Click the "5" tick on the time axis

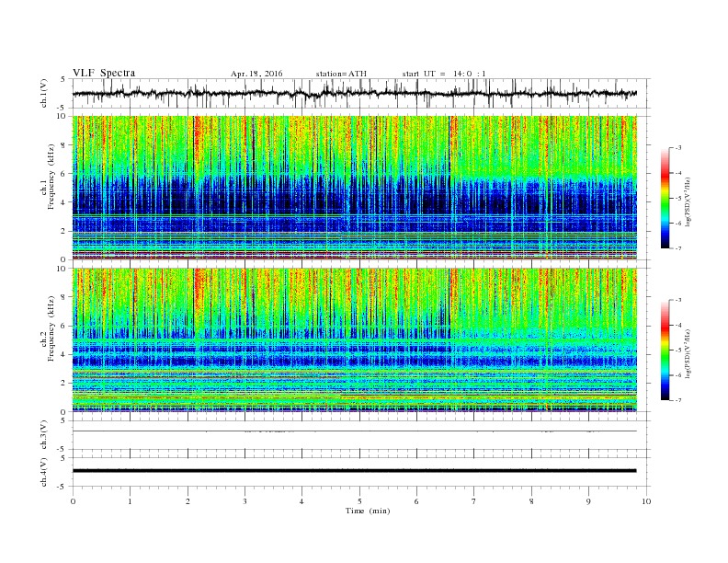(359, 501)
